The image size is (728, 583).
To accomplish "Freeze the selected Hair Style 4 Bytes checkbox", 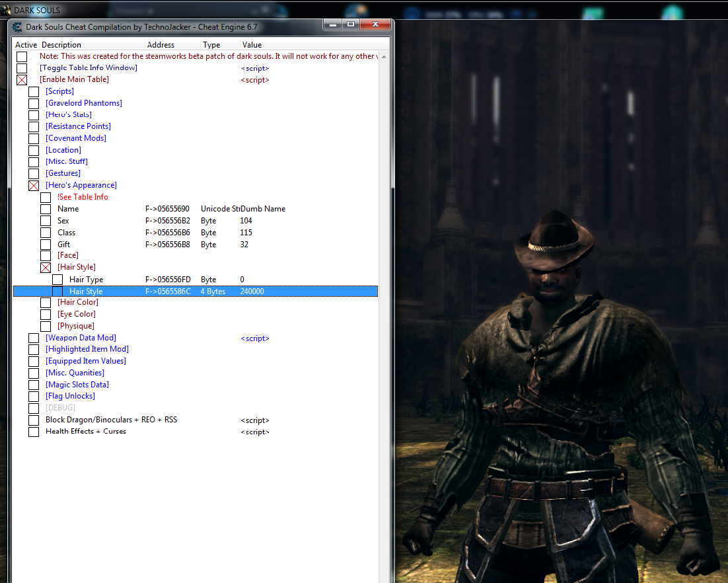I will click(x=57, y=291).
